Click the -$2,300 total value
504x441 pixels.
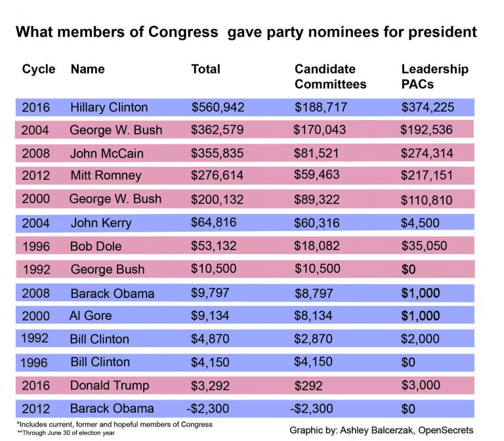(208, 409)
